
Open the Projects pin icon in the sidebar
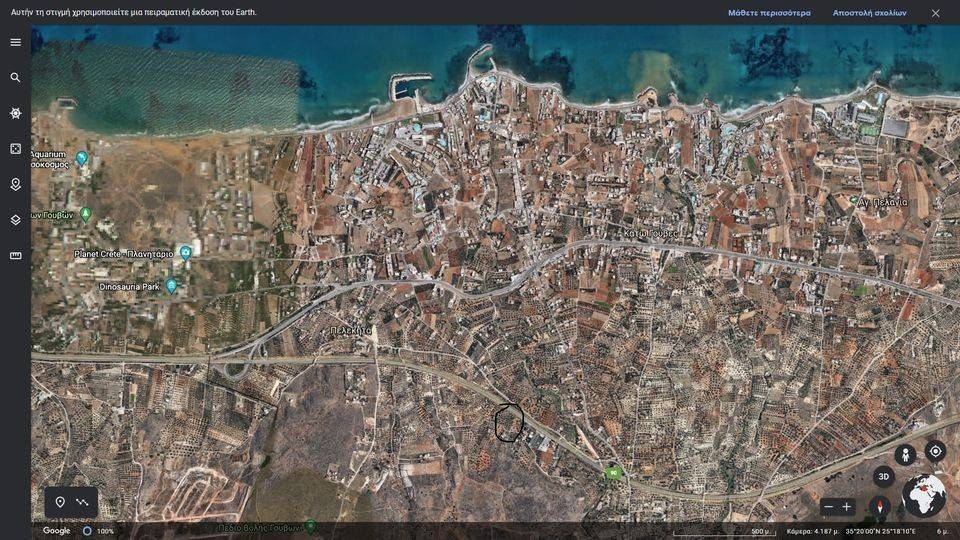[x=15, y=184]
